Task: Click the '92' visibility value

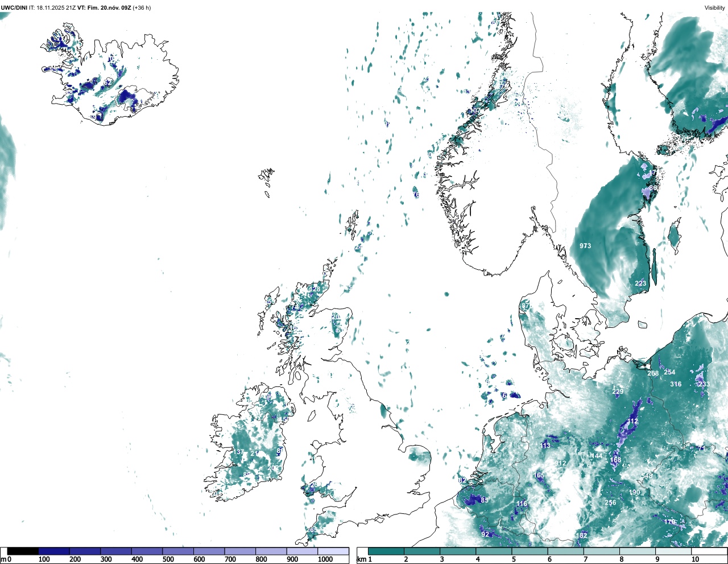Action: [485, 534]
